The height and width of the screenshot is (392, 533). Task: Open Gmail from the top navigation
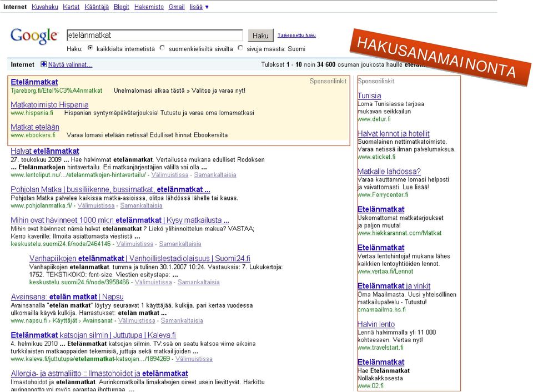(177, 7)
